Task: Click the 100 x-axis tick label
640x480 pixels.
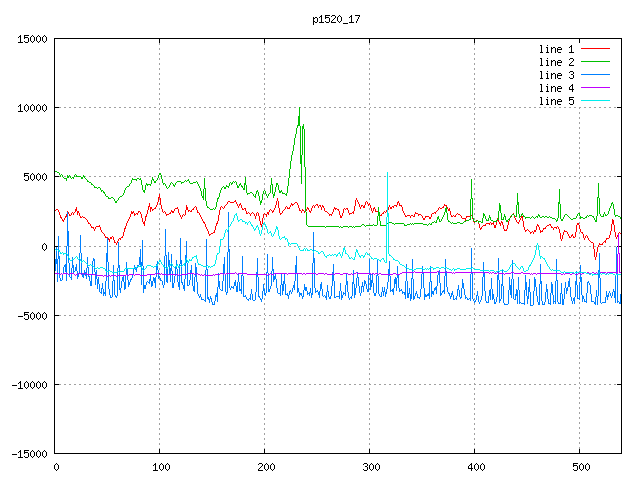Action: point(160,467)
